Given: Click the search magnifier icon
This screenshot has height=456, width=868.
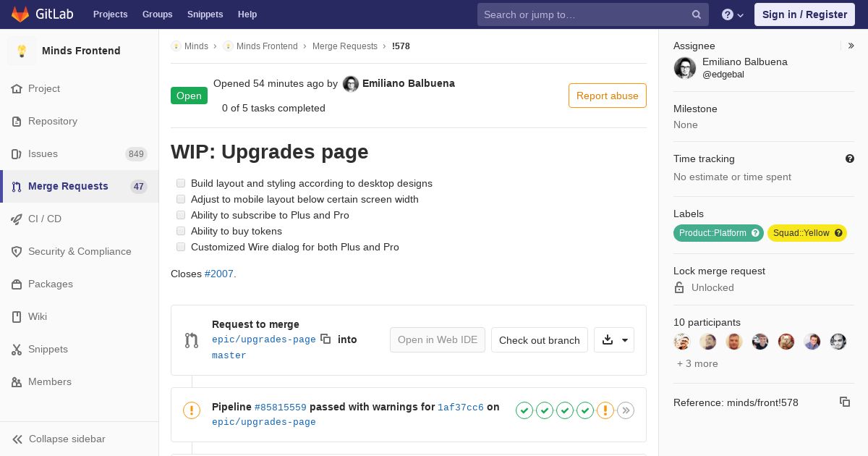Looking at the screenshot, I should point(697,14).
